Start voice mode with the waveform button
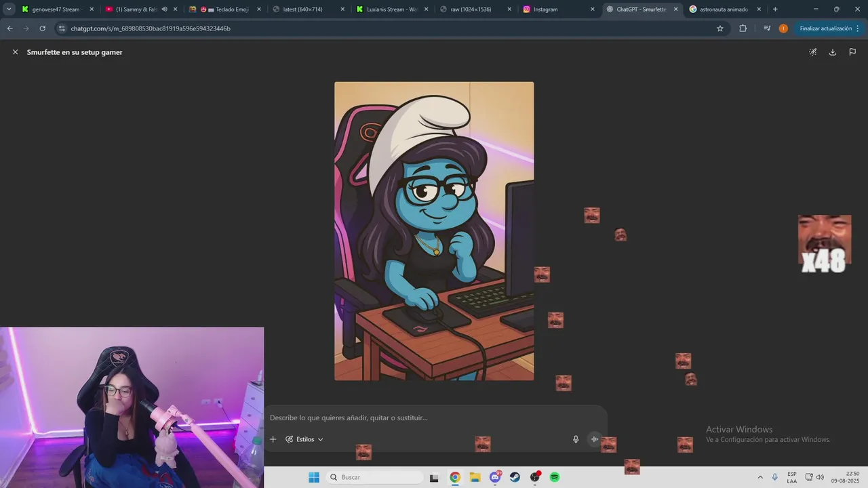The height and width of the screenshot is (488, 868). [595, 439]
